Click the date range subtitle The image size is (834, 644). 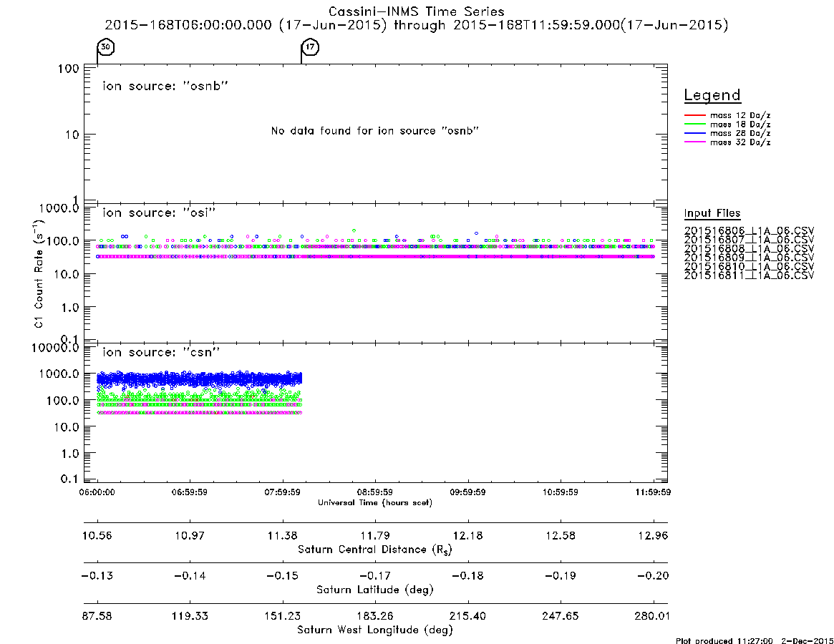[x=417, y=25]
